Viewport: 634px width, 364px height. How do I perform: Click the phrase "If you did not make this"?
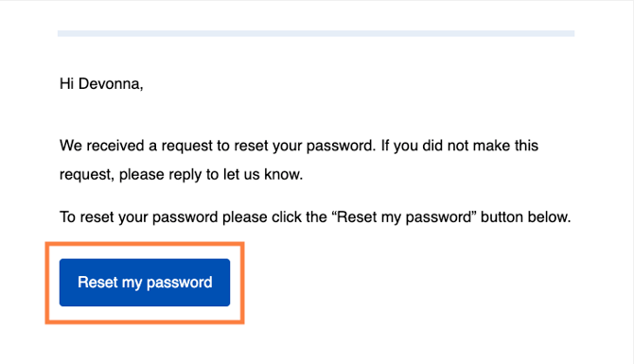point(460,146)
